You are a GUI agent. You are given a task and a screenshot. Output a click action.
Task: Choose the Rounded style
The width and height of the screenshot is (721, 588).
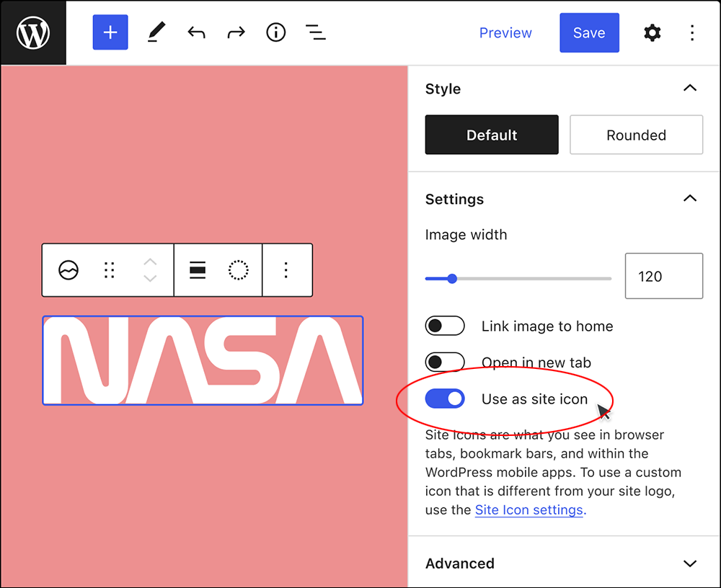[636, 135]
